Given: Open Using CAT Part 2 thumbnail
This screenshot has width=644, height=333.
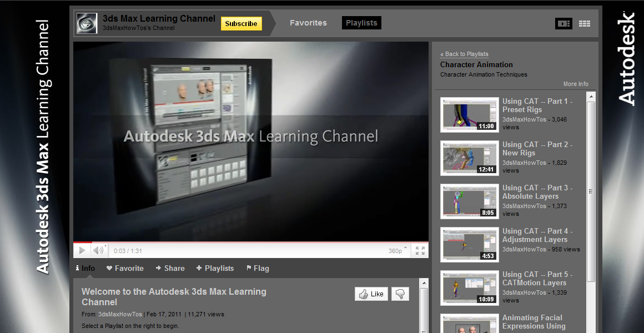Looking at the screenshot, I should tap(470, 158).
